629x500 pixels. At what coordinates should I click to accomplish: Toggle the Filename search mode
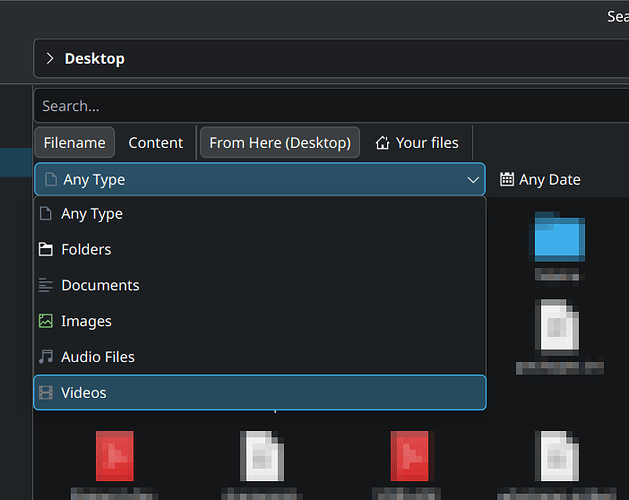point(74,143)
